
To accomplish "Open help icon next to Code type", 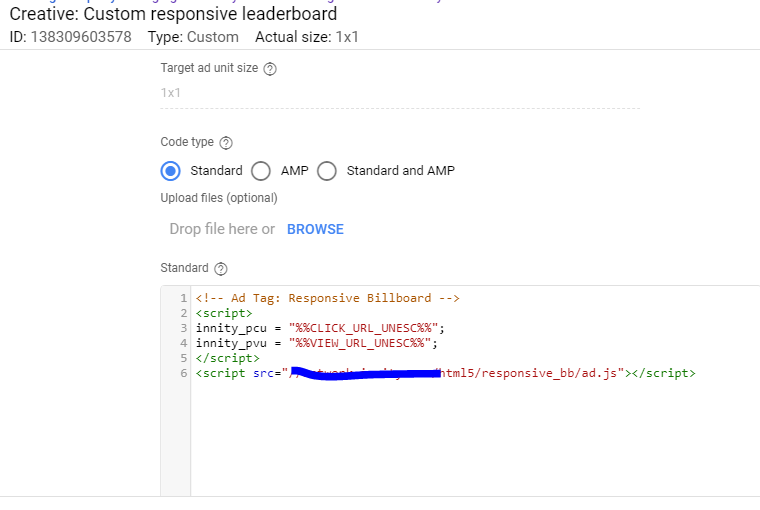I will 226,143.
